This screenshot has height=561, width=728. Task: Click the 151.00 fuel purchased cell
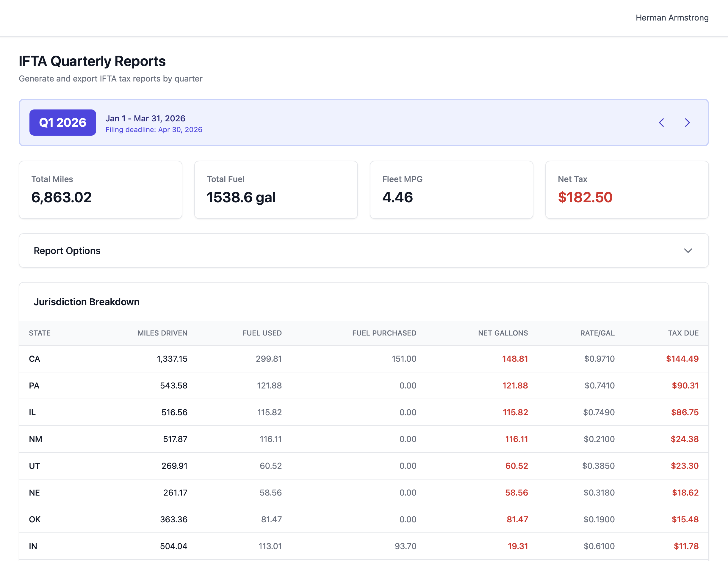pos(404,359)
